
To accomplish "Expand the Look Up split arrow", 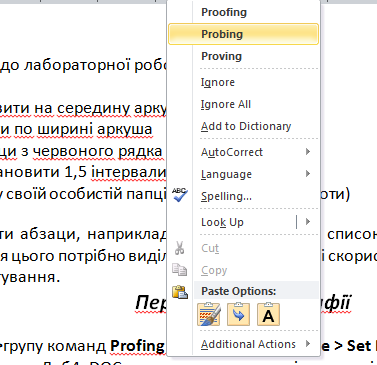I will coord(308,222).
